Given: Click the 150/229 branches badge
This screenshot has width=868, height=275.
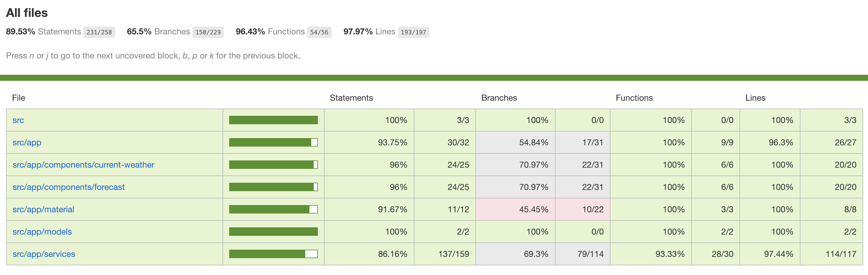Looking at the screenshot, I should coord(208,32).
